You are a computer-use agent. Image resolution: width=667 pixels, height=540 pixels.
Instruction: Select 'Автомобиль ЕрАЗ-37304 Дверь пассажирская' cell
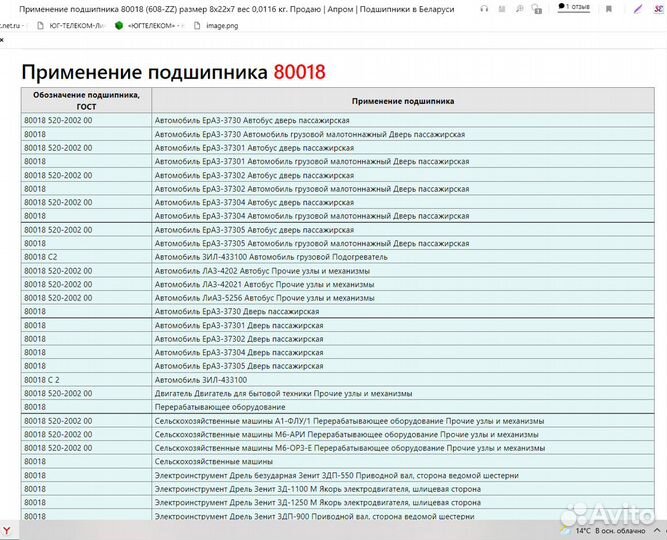pos(403,353)
